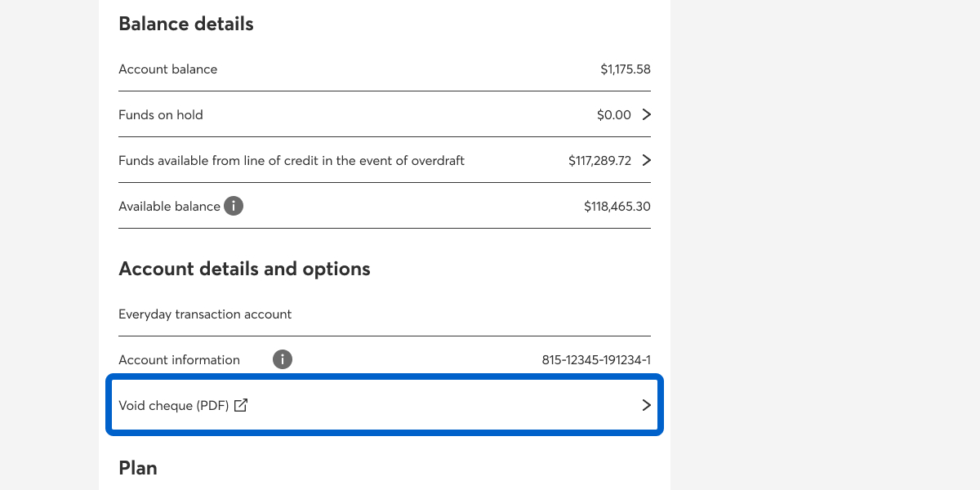Select the Funds on hold label
Image resolution: width=980 pixels, height=490 pixels.
161,115
